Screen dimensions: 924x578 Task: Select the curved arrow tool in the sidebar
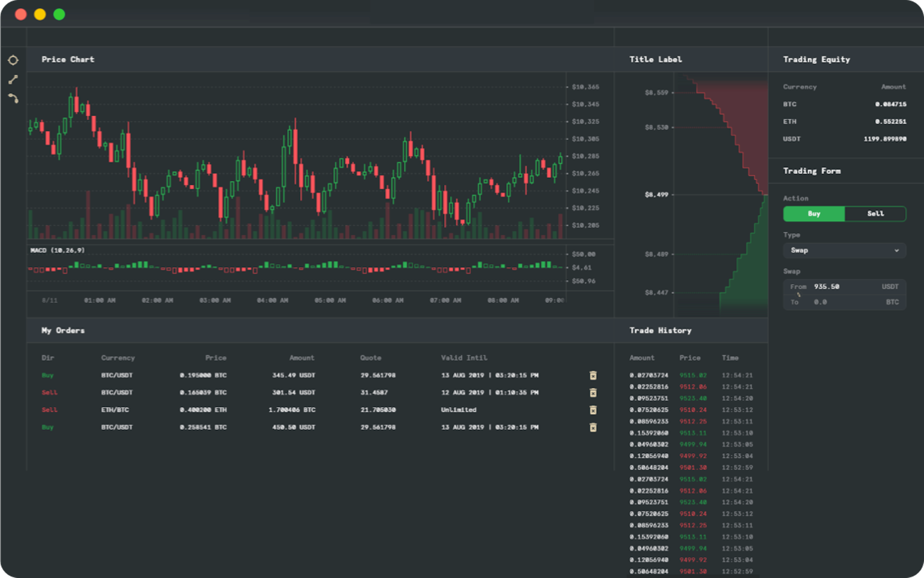[13, 99]
